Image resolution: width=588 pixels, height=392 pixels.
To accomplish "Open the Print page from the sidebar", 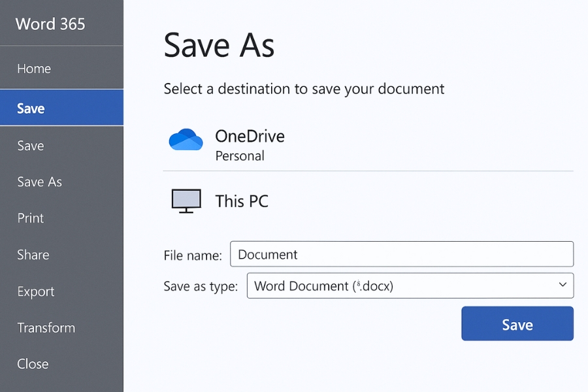I will [31, 218].
